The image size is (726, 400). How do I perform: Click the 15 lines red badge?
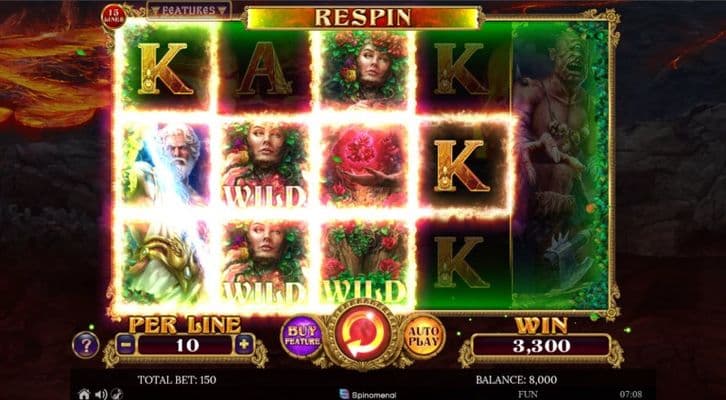pos(113,16)
